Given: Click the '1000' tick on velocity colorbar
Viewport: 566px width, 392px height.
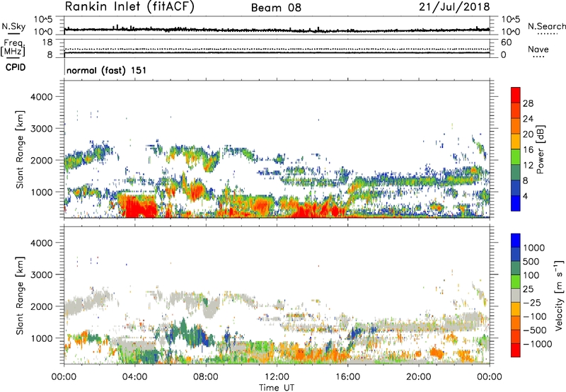Looking at the screenshot, I should pyautogui.click(x=533, y=248).
